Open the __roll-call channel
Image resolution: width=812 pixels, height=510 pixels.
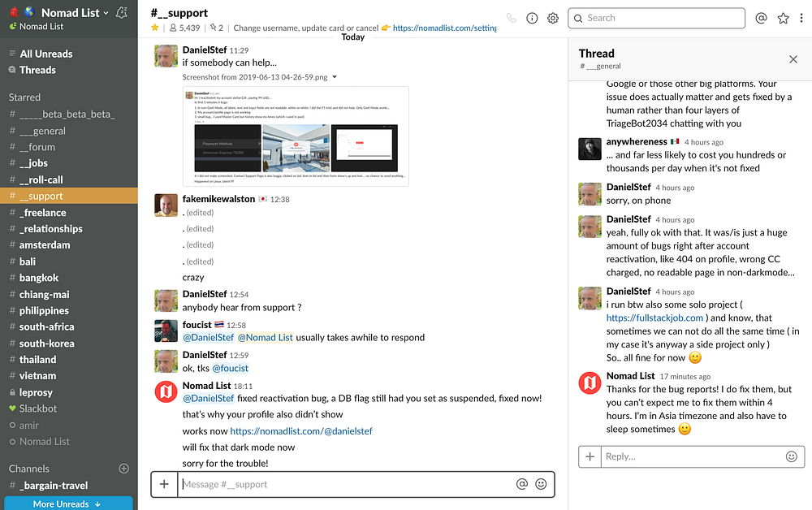pos(69,179)
